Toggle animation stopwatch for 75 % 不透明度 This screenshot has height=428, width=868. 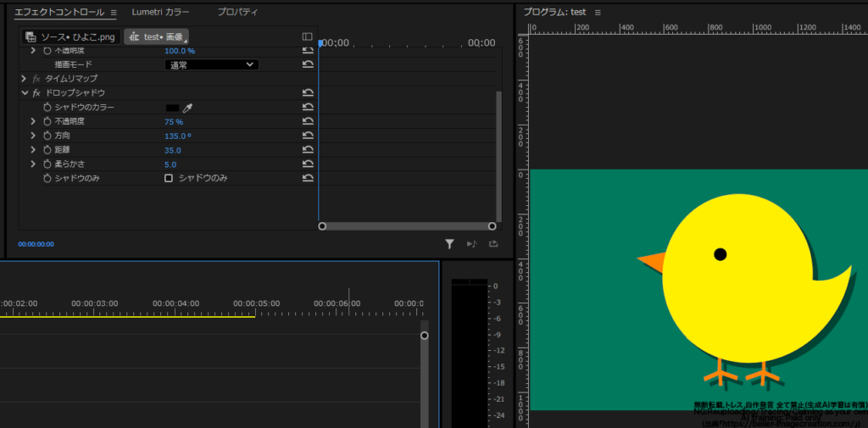point(47,121)
